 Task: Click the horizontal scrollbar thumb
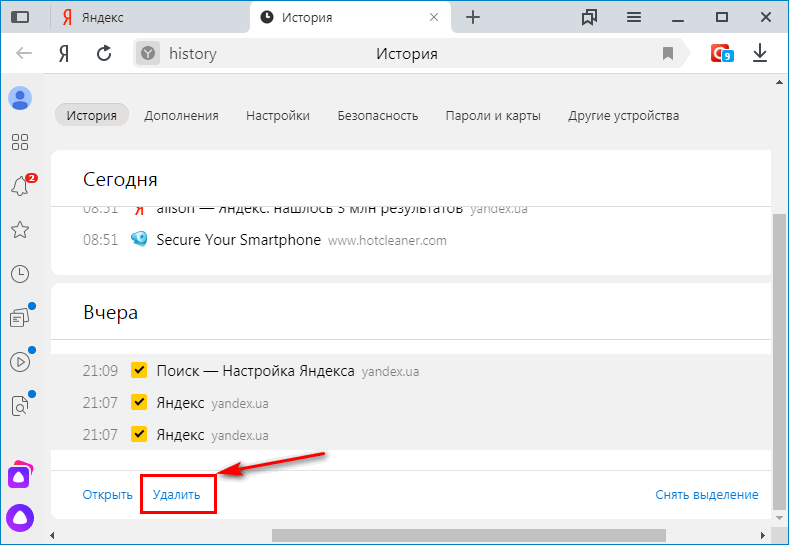(x=469, y=535)
